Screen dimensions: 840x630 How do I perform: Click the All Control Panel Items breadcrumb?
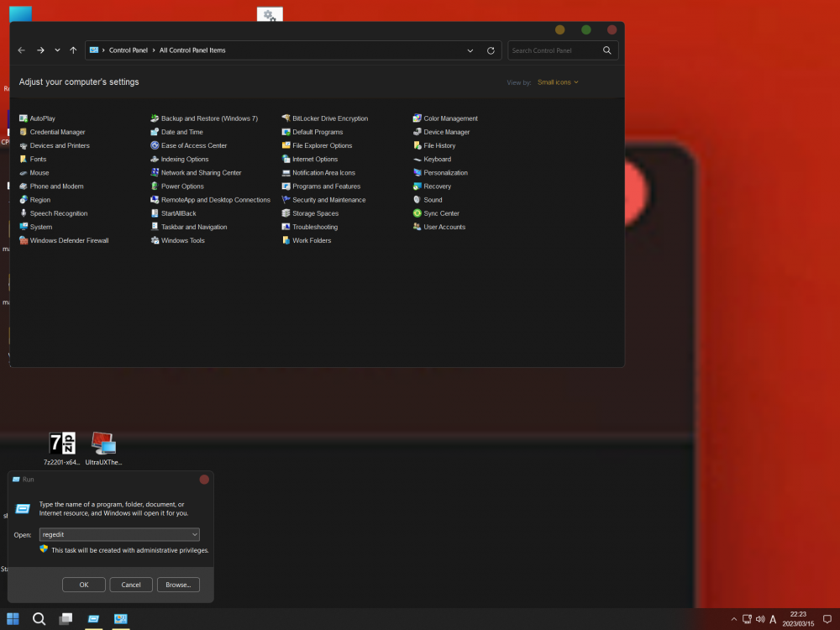point(192,50)
